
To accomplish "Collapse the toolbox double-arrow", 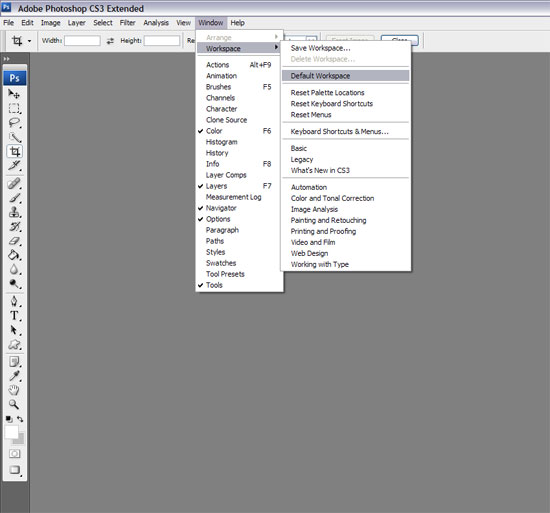I will coord(7,59).
